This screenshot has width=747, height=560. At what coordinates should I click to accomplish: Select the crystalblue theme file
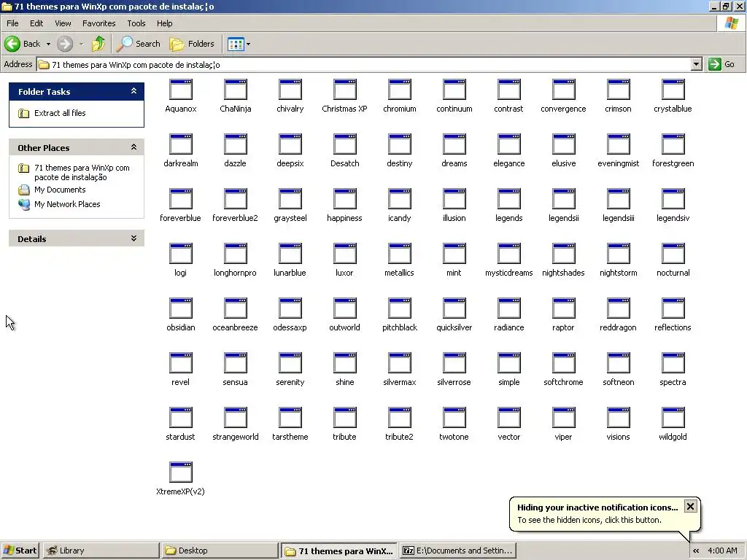[x=673, y=96]
